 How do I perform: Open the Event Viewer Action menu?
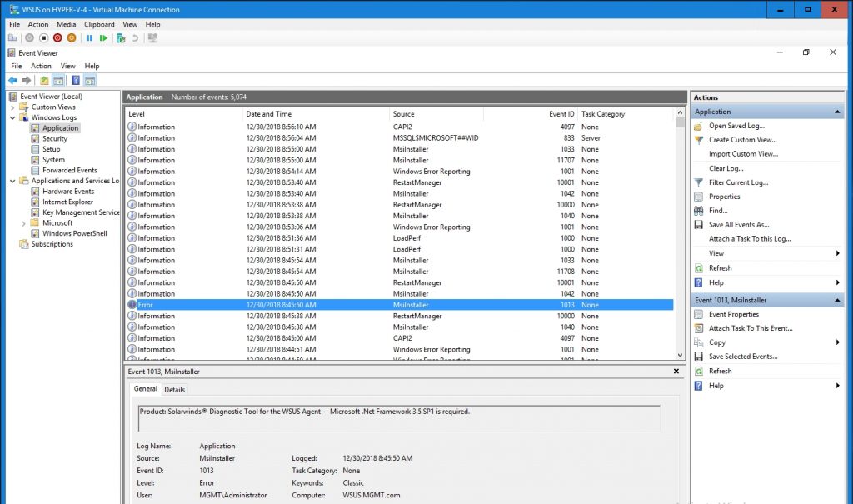point(41,66)
